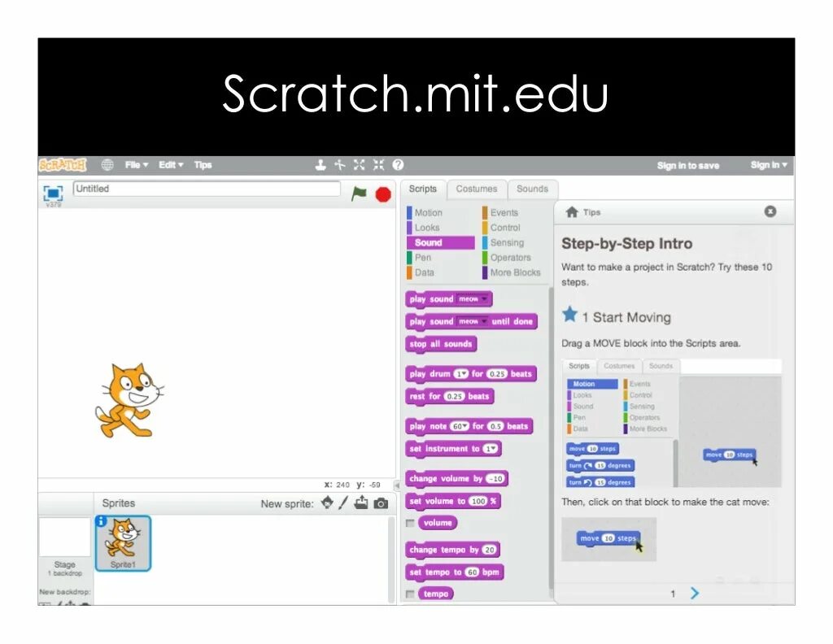Viewport: 833px width, 644px height.
Task: Click the 60 field in set tempo block
Action: click(472, 572)
